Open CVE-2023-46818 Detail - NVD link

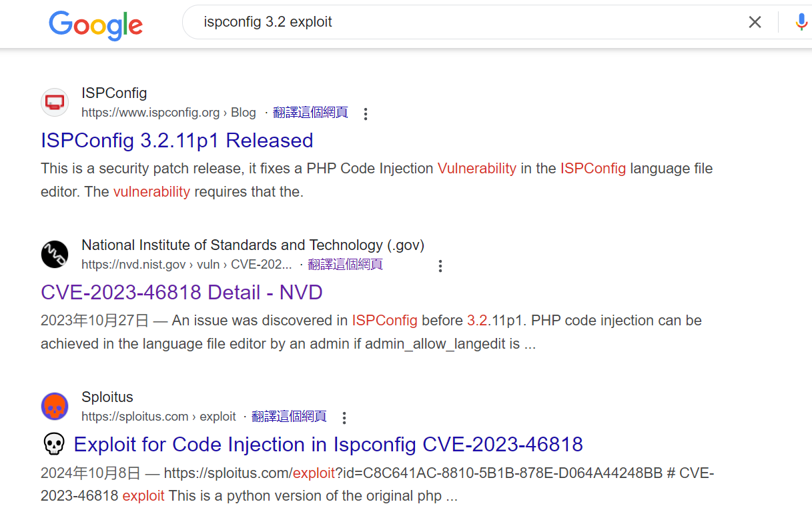(181, 292)
